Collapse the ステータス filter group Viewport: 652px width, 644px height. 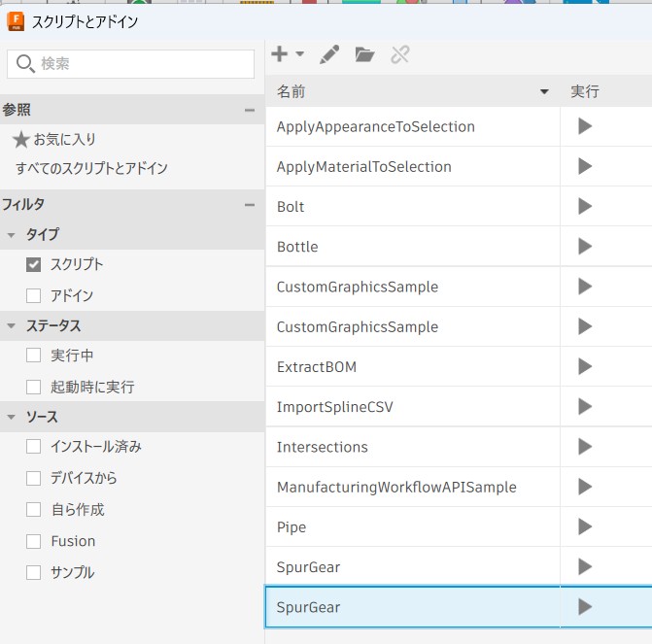tap(12, 326)
